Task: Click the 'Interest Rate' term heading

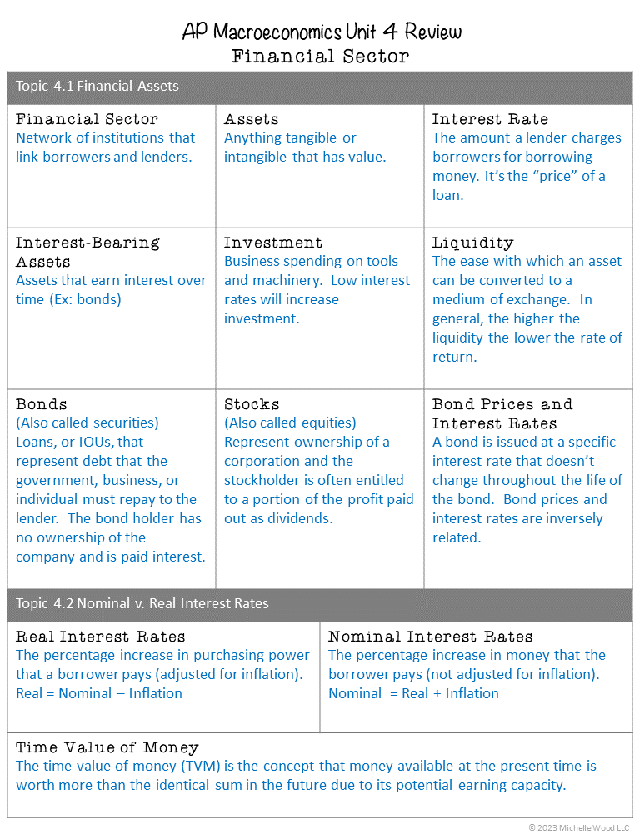Action: click(490, 119)
